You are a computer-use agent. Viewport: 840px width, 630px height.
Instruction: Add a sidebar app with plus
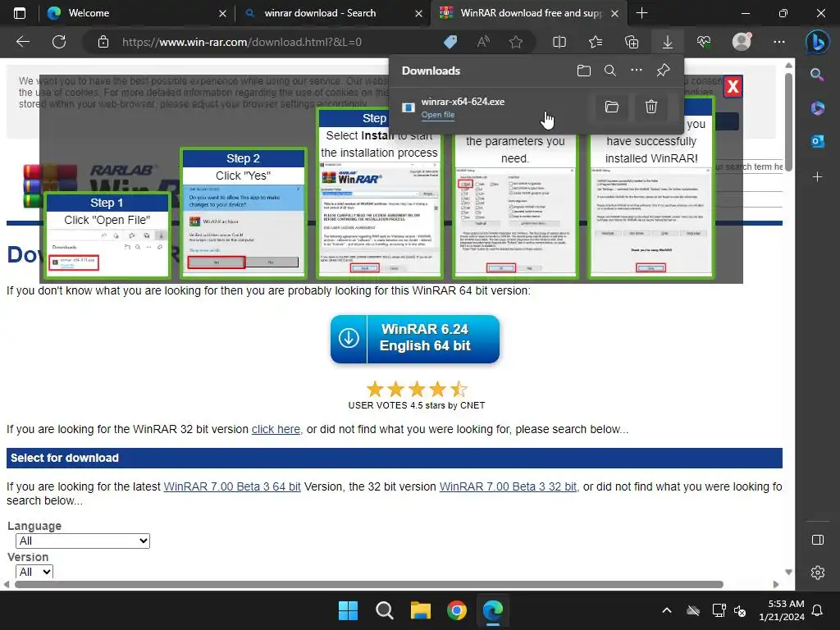[x=817, y=176]
